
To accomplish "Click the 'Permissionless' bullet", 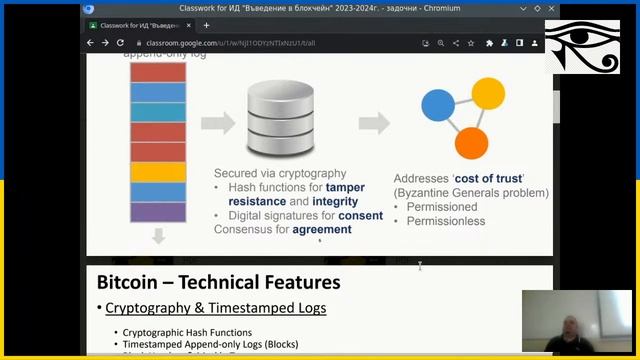I will pyautogui.click(x=446, y=221).
